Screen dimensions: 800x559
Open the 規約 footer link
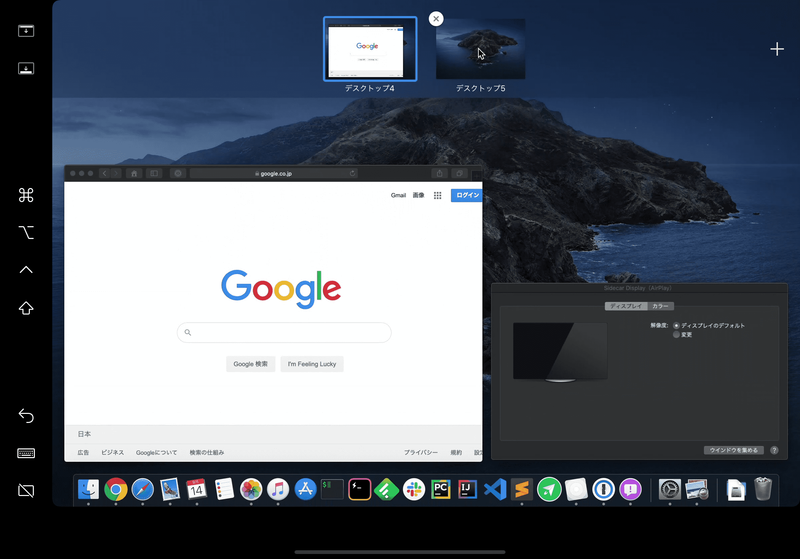point(456,452)
